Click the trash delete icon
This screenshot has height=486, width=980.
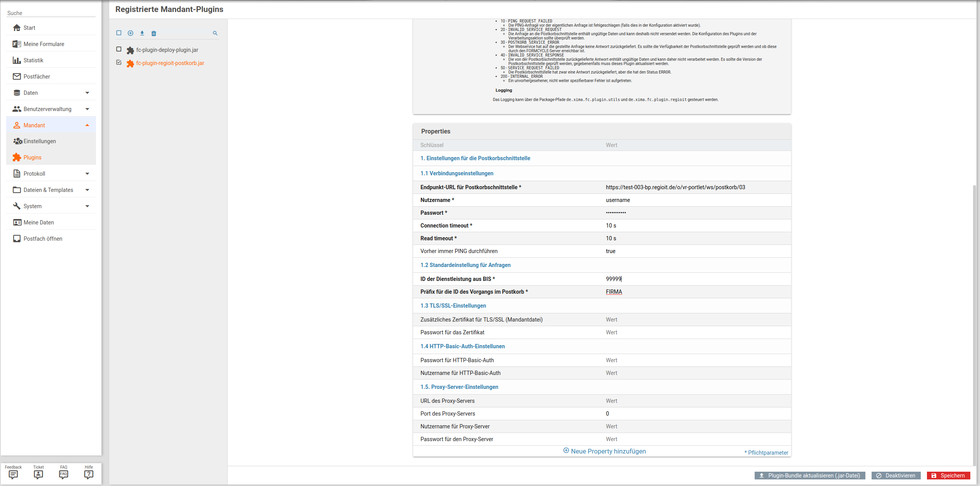(x=154, y=33)
